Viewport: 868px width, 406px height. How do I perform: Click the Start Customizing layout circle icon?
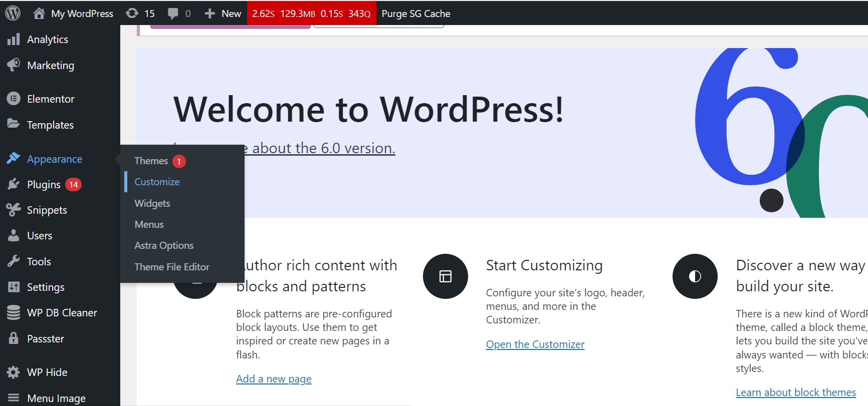pos(446,276)
